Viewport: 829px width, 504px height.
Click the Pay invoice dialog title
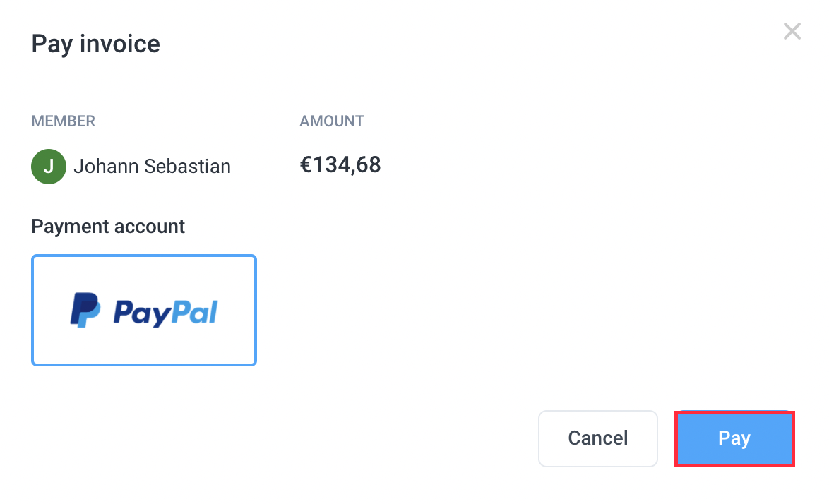pos(95,44)
